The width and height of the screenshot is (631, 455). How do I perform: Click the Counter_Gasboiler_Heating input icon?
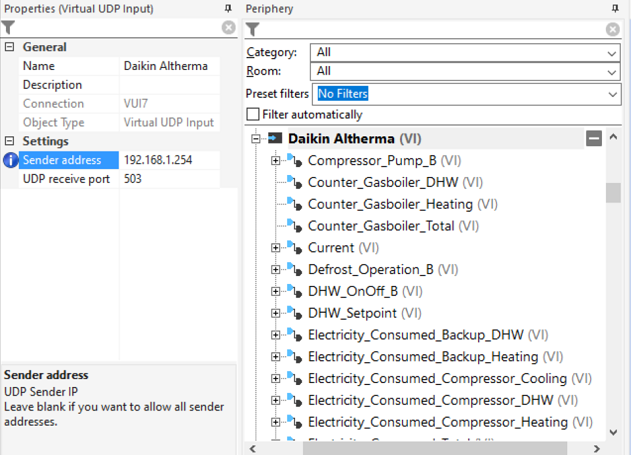[295, 203]
